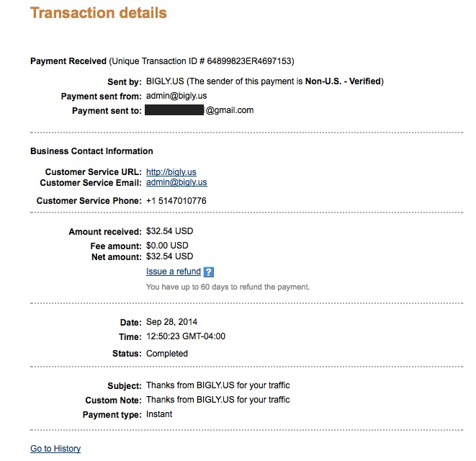This screenshot has height=461, width=476.
Task: Click the Fee amount $0.00 USD value
Action: [x=167, y=246]
